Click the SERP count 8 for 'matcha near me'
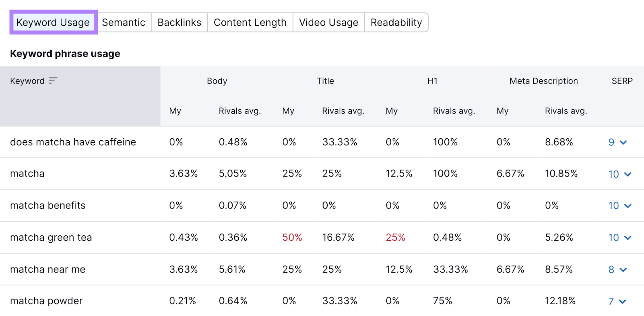644x316 pixels. pyautogui.click(x=611, y=270)
